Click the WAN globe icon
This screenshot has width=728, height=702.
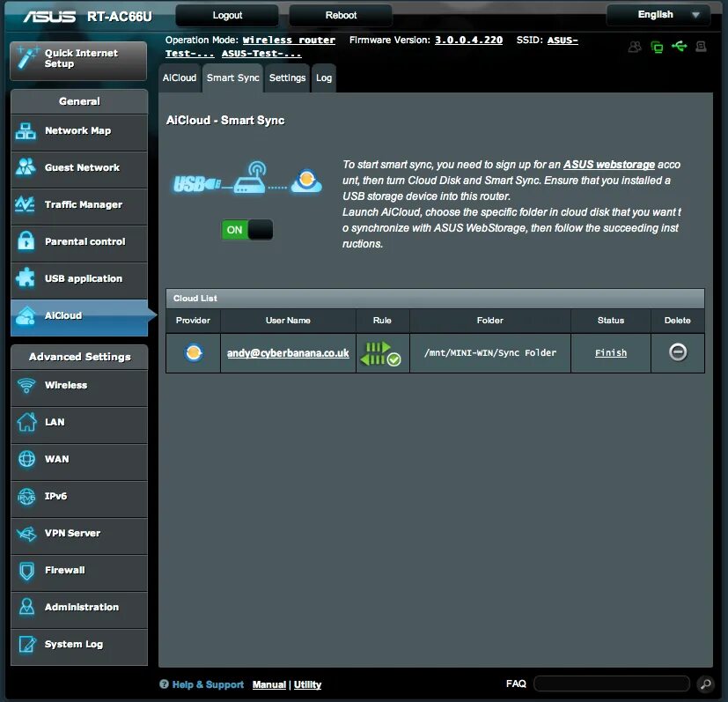pos(26,459)
